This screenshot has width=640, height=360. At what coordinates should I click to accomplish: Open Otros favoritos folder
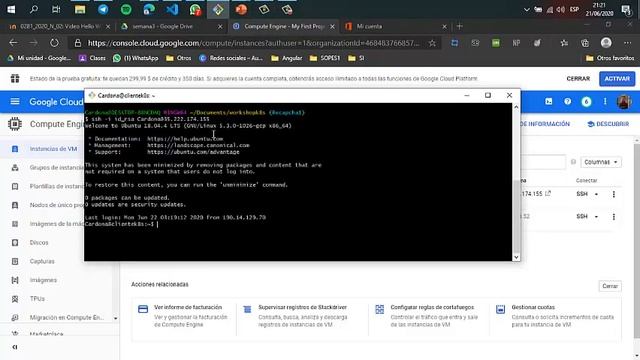point(610,58)
